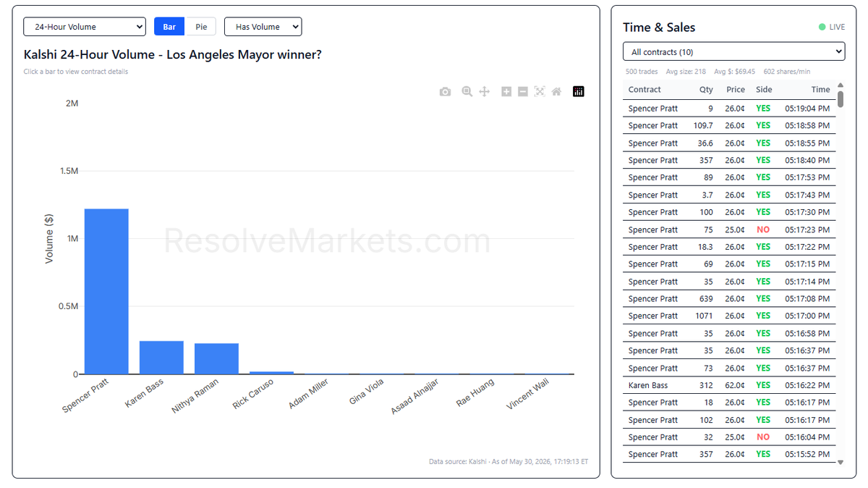This screenshot has height=488, width=868.
Task: Open the 24-Hour Volume metric dropdown
Action: pos(85,27)
